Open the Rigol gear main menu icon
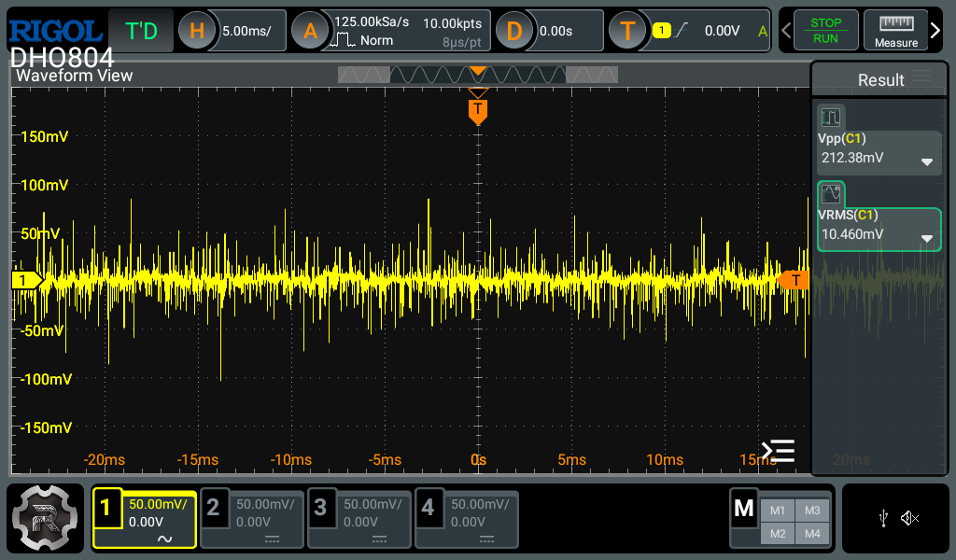The width and height of the screenshot is (956, 560). [x=47, y=518]
